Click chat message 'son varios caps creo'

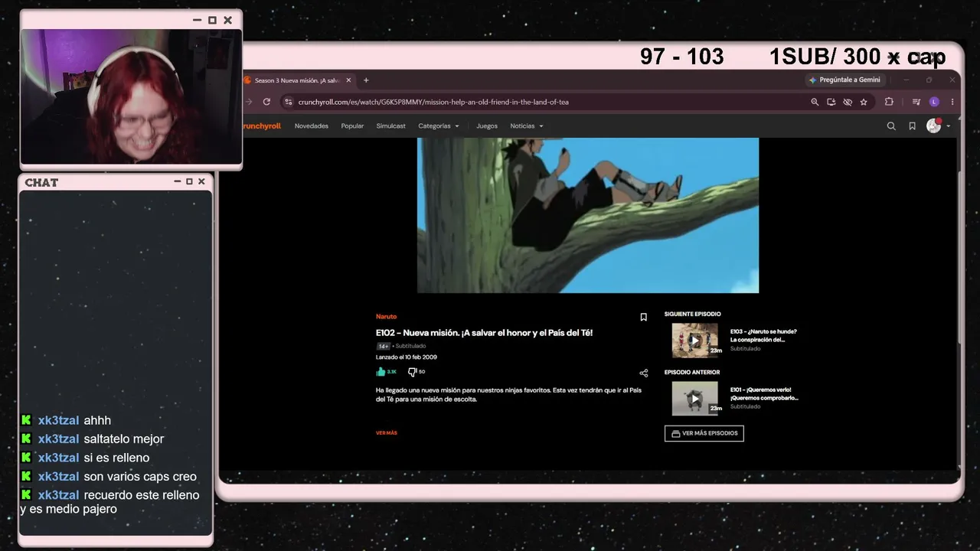click(140, 477)
